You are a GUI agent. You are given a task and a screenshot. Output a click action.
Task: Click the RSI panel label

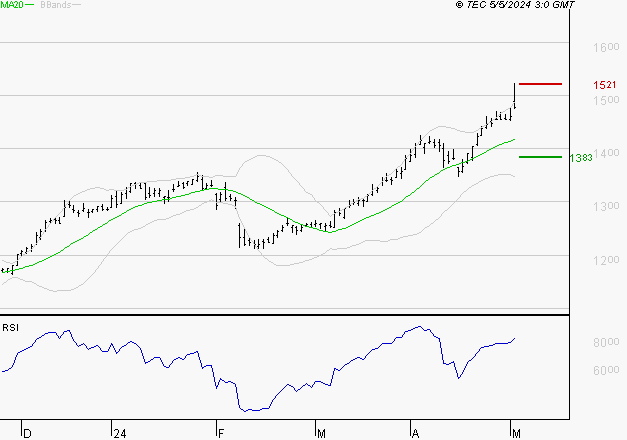click(10, 328)
